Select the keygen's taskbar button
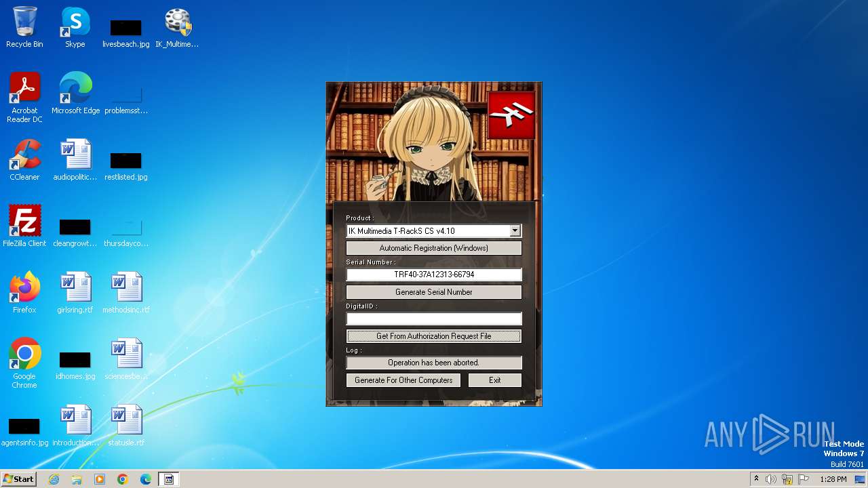 tap(169, 479)
